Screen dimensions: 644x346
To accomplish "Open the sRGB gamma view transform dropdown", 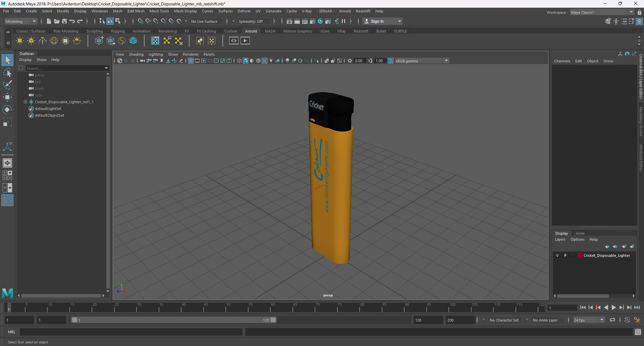I will point(422,61).
